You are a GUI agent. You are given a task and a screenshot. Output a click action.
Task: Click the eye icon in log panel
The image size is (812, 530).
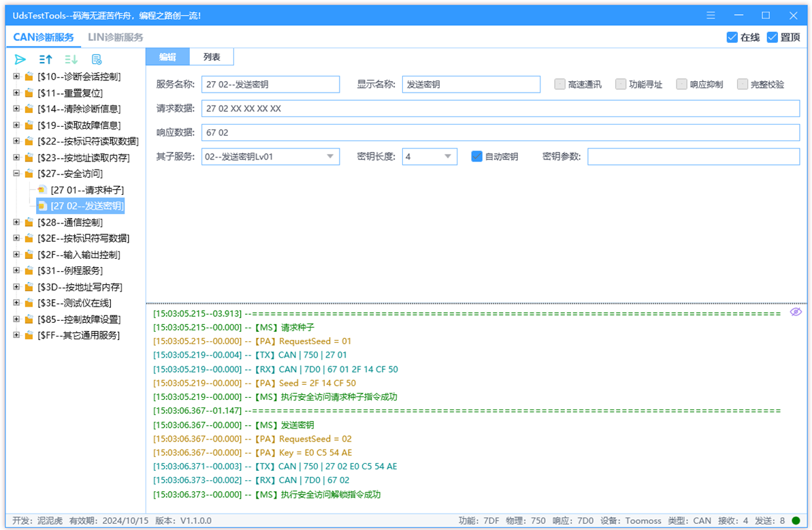[796, 312]
